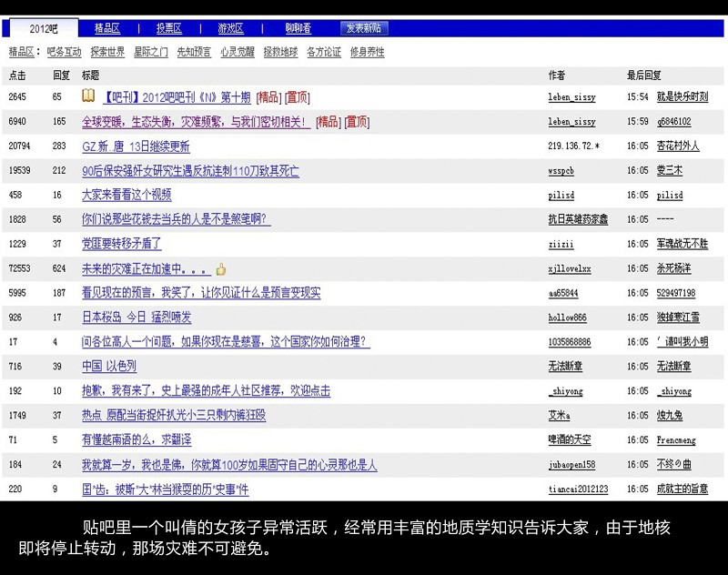This screenshot has width=728, height=575.
Task: Go to the 游戏区 tab
Action: (x=231, y=28)
